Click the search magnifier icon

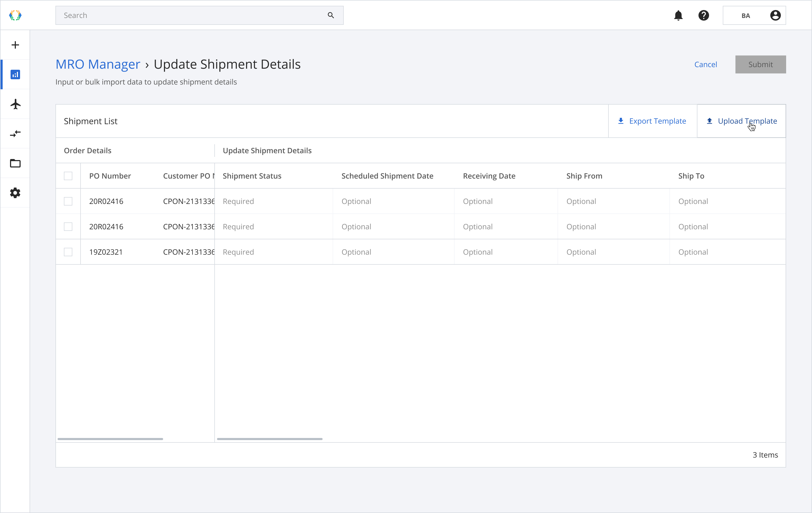tap(331, 15)
